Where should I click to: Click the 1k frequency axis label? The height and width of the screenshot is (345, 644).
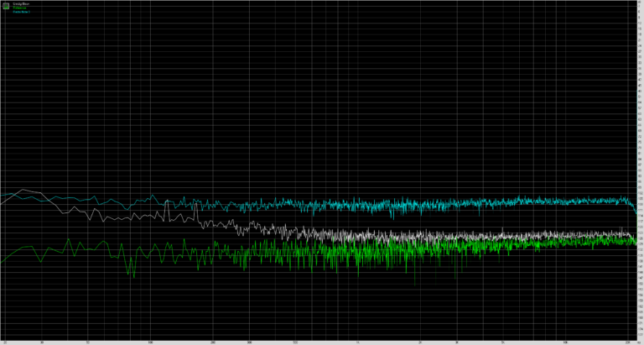pos(358,342)
